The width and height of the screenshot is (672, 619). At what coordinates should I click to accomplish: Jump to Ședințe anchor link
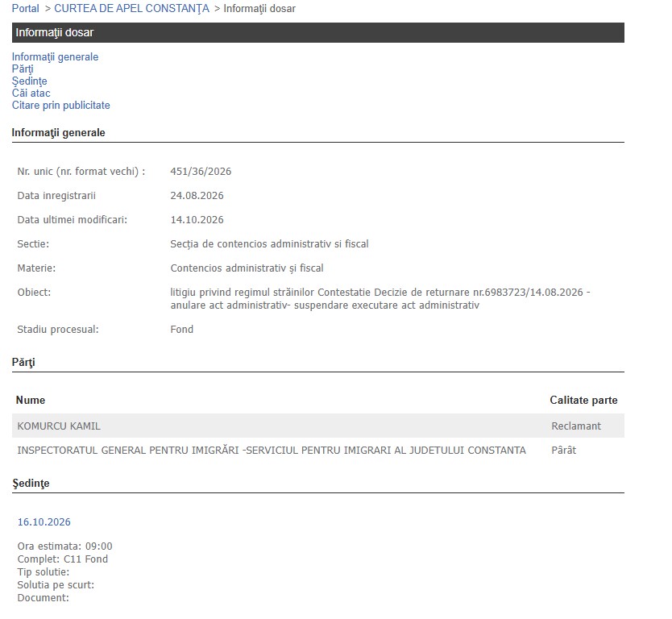pyautogui.click(x=29, y=81)
